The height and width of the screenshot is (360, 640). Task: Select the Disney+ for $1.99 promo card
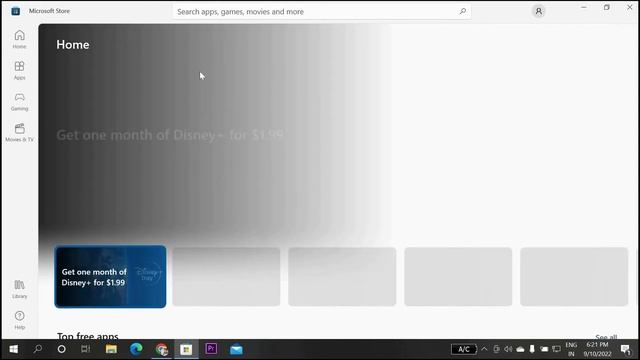click(110, 277)
